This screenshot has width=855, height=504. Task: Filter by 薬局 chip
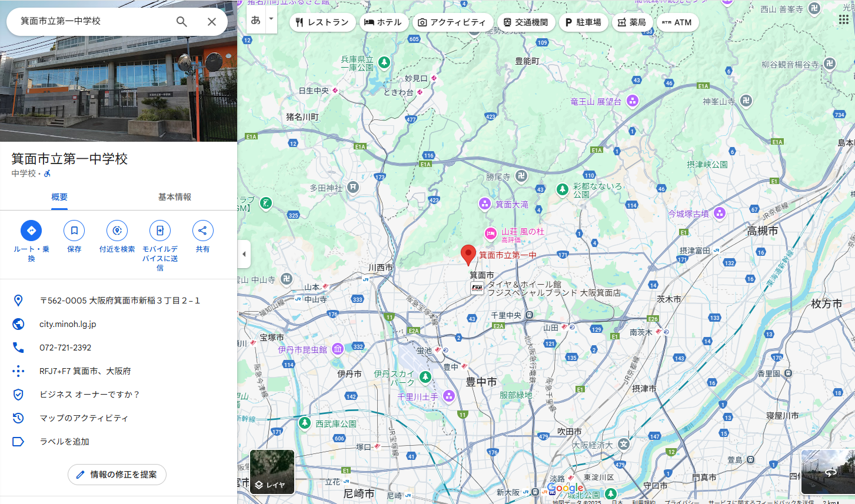(x=632, y=22)
